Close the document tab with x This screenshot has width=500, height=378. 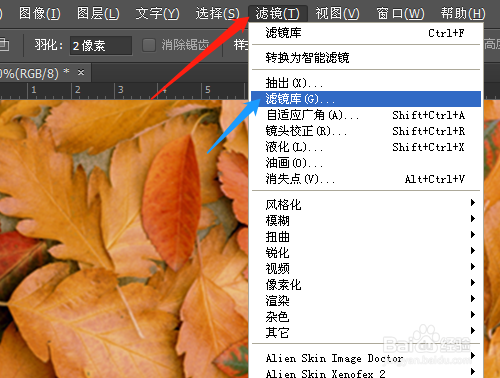click(x=81, y=72)
